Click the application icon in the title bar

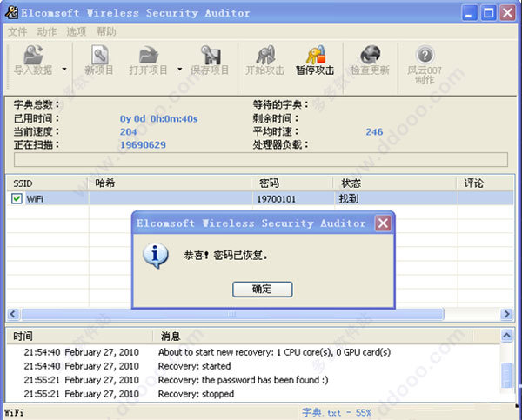coord(11,13)
